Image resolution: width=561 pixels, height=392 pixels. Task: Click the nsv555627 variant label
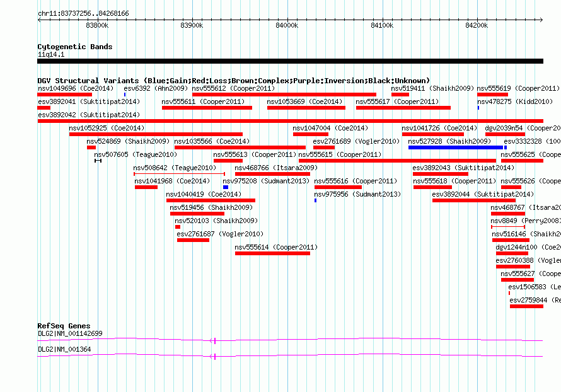pyautogui.click(x=531, y=274)
